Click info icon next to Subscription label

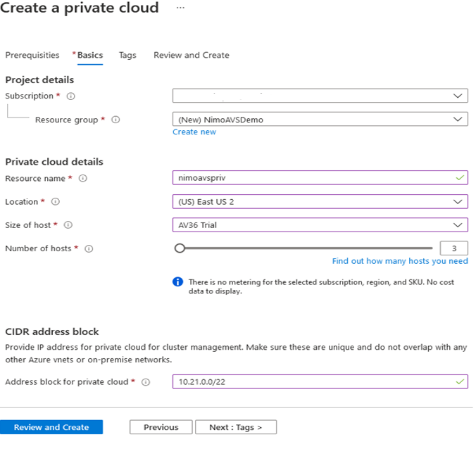[x=70, y=96]
